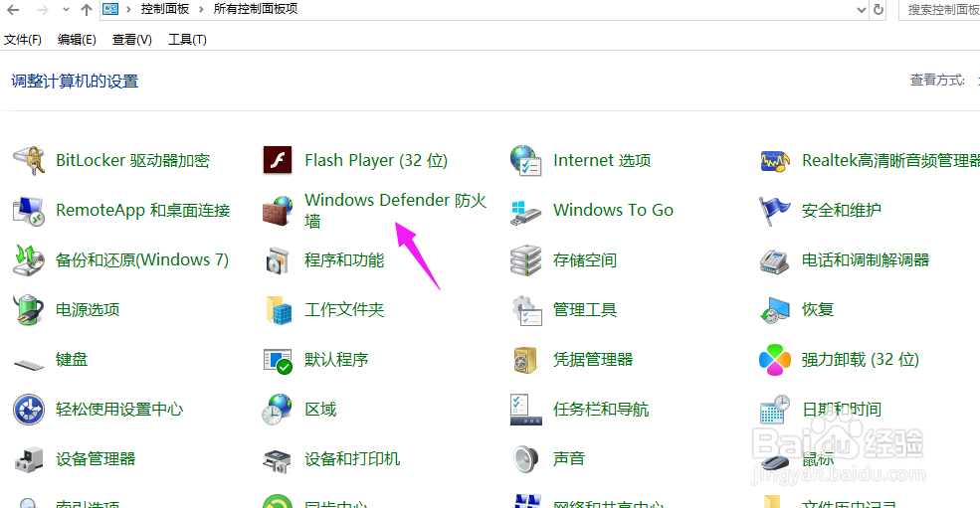Click the control panel icon in address bar
Screen dimensions: 980x508
[x=110, y=9]
